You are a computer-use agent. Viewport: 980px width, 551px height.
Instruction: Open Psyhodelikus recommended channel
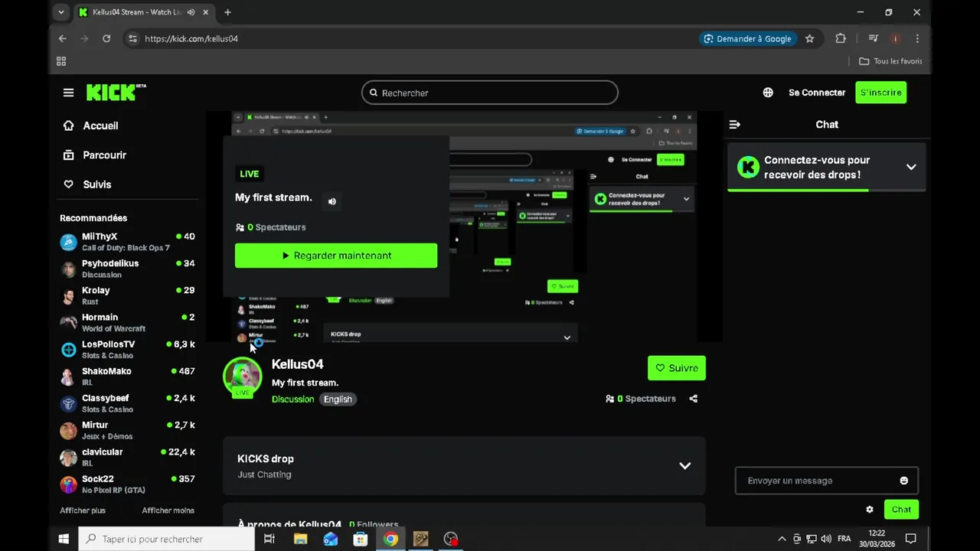[128, 269]
